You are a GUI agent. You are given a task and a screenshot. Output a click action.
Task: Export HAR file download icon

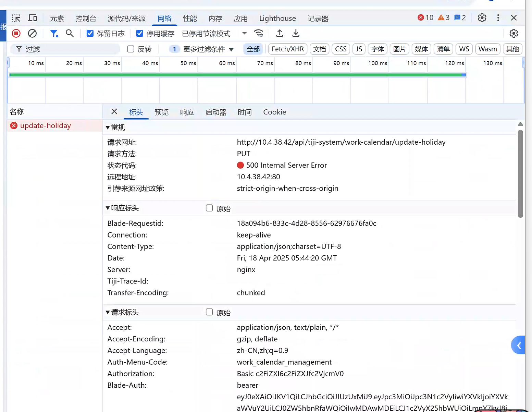pyautogui.click(x=296, y=33)
